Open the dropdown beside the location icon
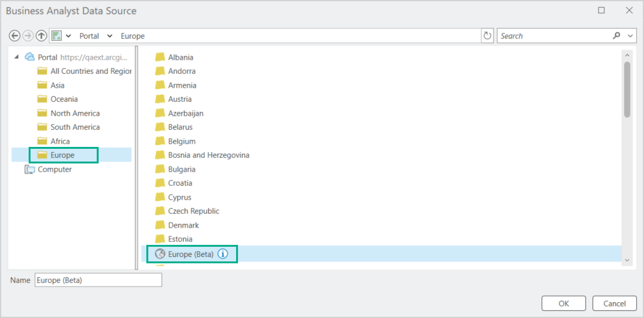The width and height of the screenshot is (644, 318). [x=68, y=36]
